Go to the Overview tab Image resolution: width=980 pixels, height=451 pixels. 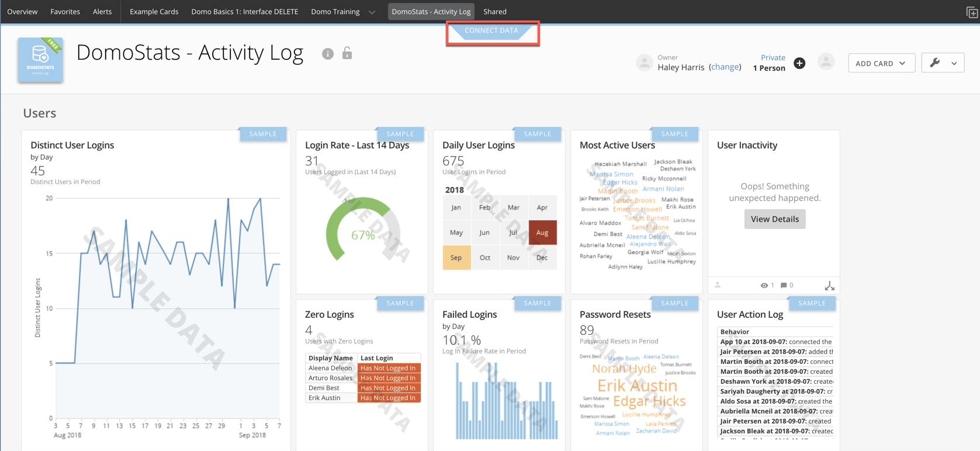[22, 12]
